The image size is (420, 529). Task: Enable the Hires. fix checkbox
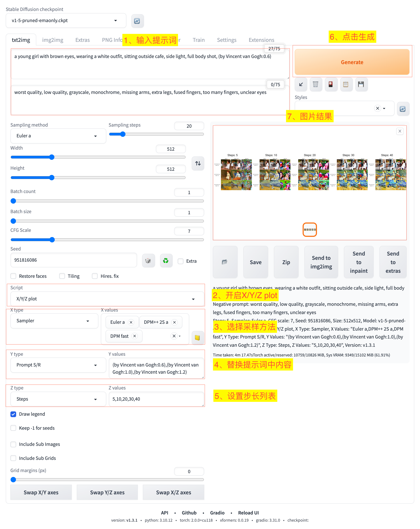pos(95,276)
